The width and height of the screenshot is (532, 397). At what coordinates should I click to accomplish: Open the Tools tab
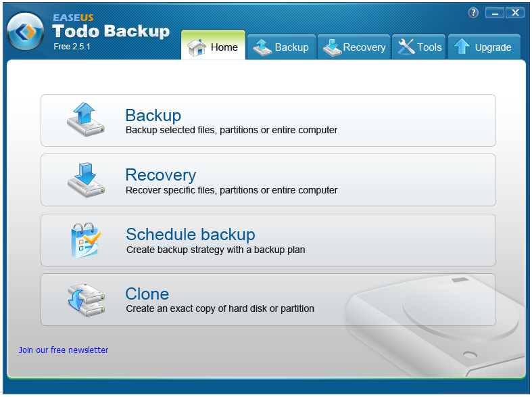(x=418, y=47)
